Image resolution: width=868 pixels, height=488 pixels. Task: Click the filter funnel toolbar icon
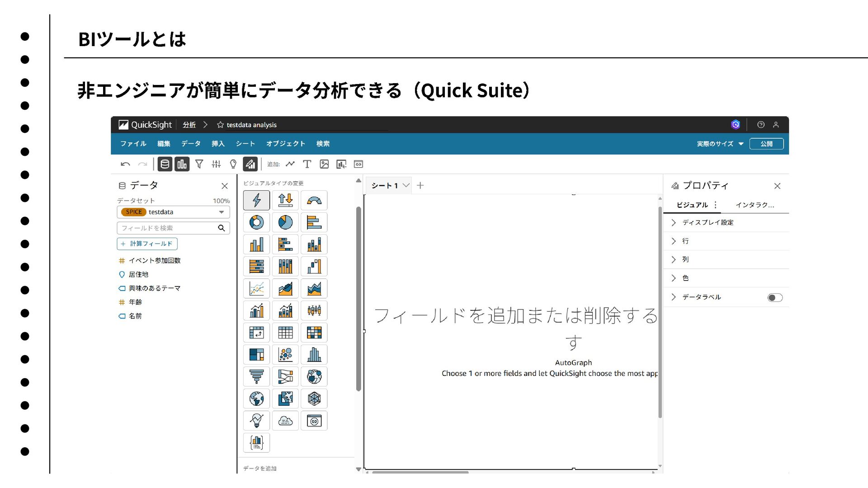[x=199, y=164]
